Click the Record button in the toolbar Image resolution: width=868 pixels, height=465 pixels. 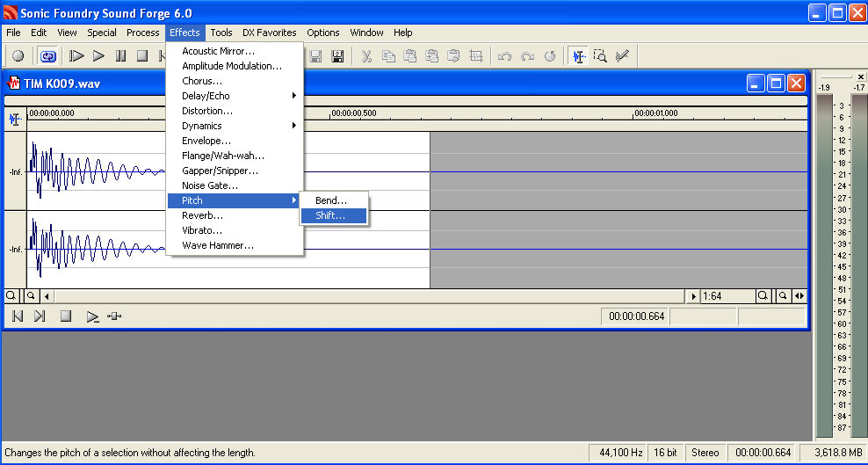[x=18, y=56]
